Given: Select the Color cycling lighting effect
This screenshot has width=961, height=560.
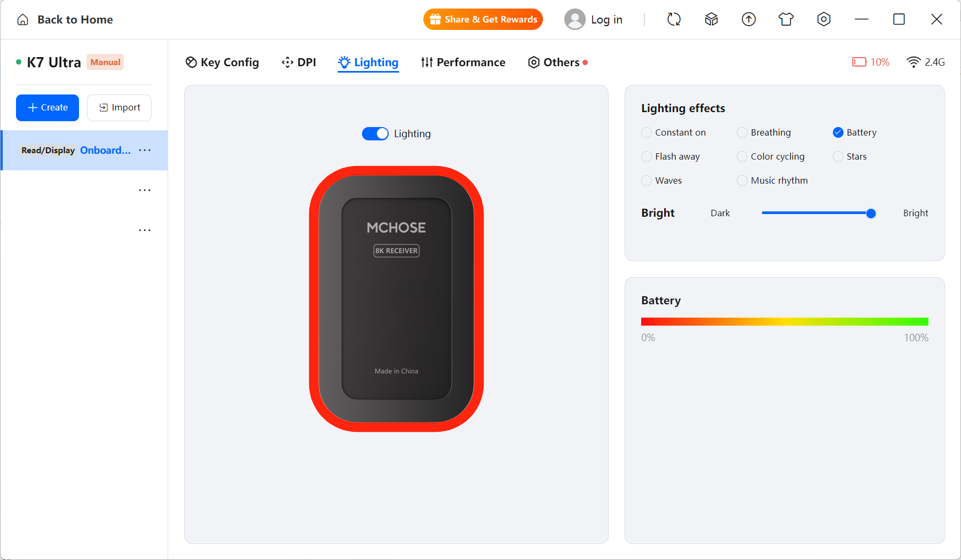Looking at the screenshot, I should point(770,156).
